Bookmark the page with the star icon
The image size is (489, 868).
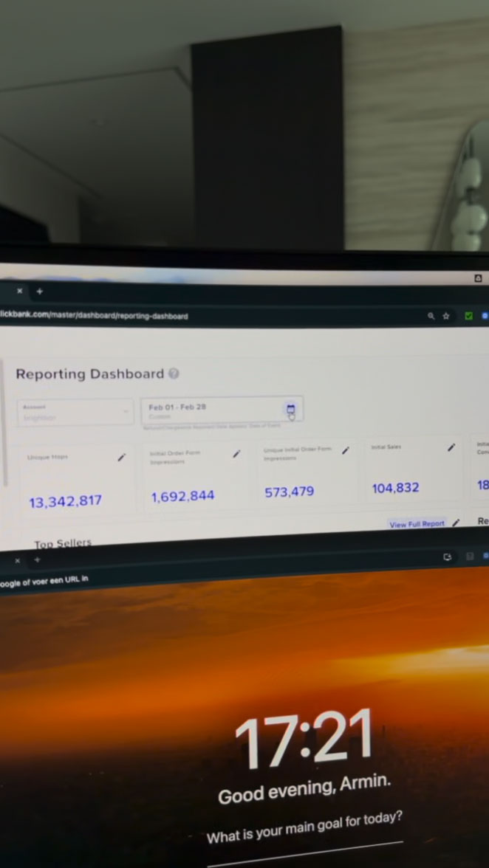[446, 316]
